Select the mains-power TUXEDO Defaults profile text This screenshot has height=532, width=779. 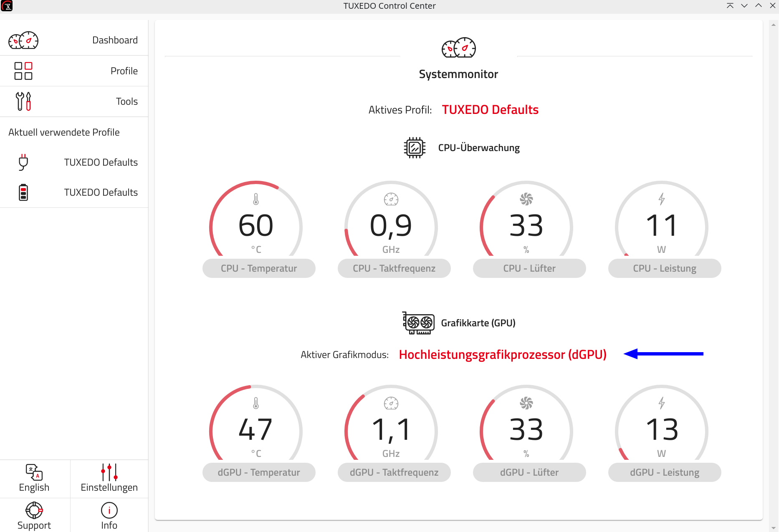[101, 162]
